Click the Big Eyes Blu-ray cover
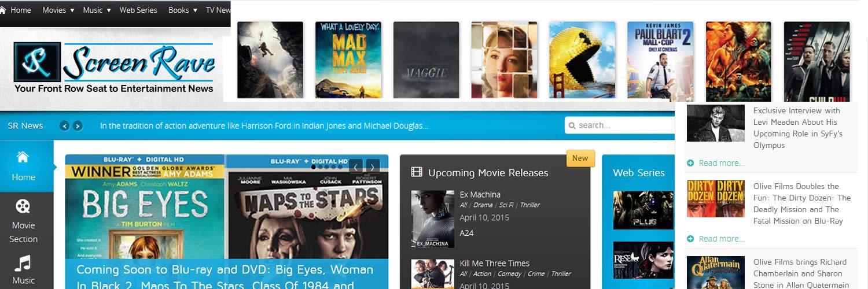The image size is (868, 289). pos(145,206)
